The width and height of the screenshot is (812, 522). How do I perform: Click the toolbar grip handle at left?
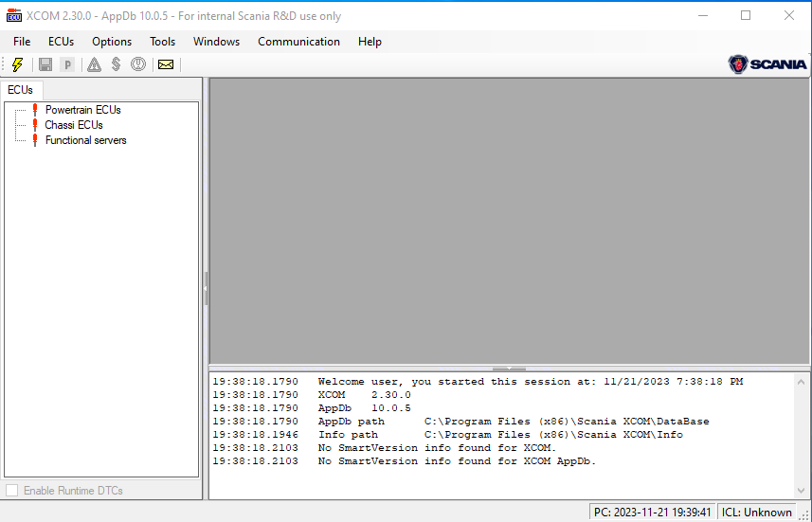pos(4,64)
